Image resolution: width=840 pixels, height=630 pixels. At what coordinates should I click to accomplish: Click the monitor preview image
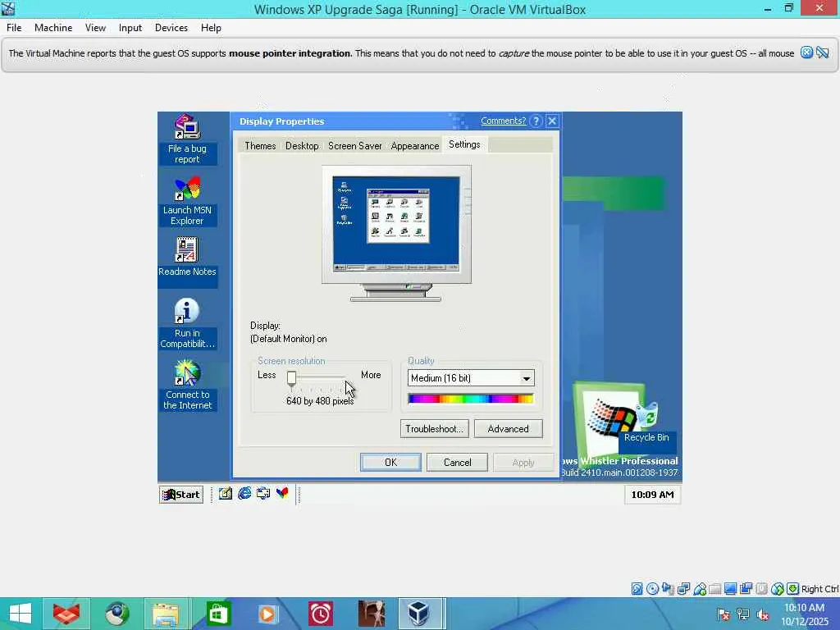(396, 233)
